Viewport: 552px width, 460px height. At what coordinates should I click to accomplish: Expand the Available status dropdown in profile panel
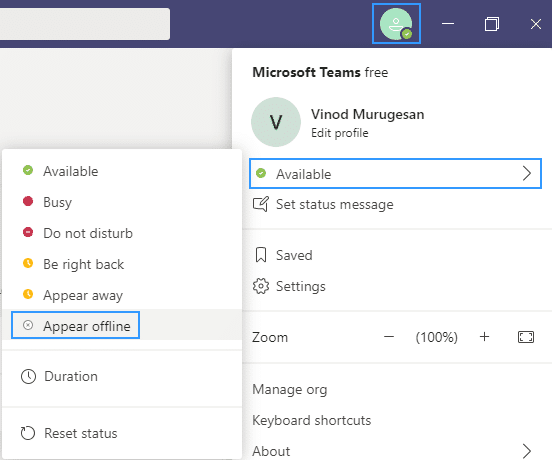(395, 174)
